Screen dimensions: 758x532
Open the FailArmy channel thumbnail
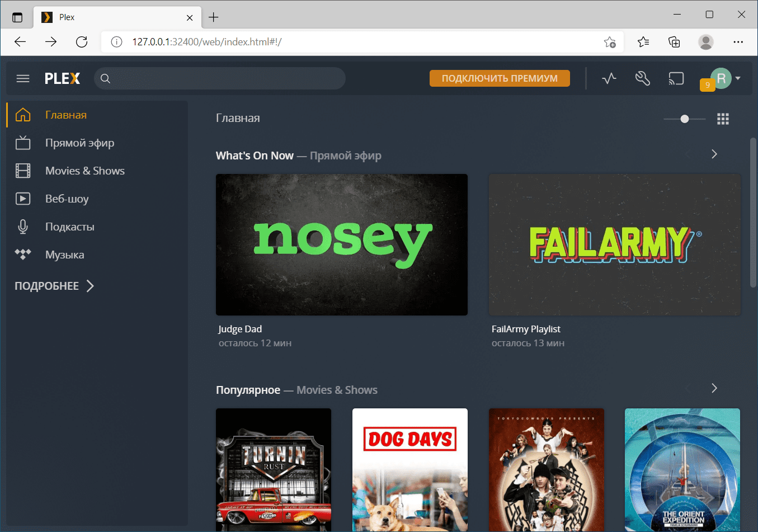click(x=614, y=244)
